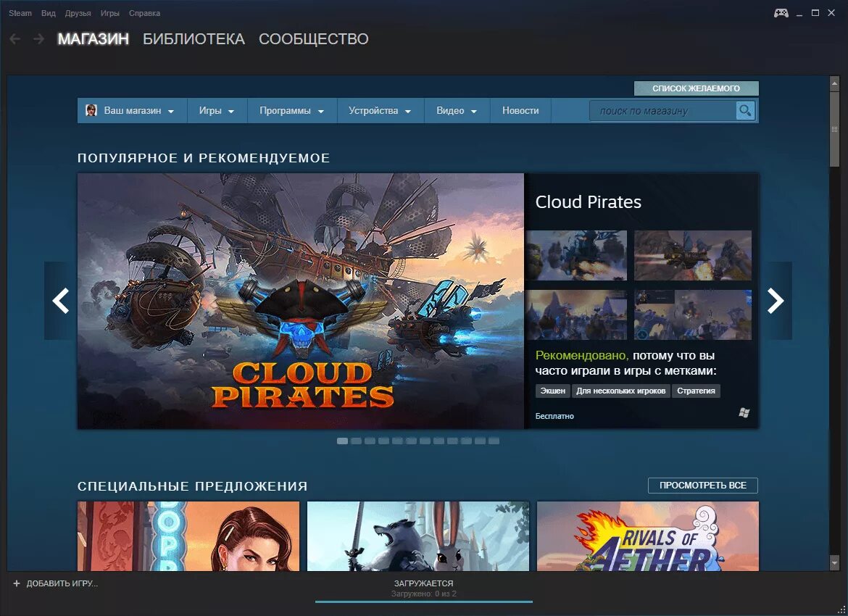Switch to the МАГАЗИН section

click(93, 39)
